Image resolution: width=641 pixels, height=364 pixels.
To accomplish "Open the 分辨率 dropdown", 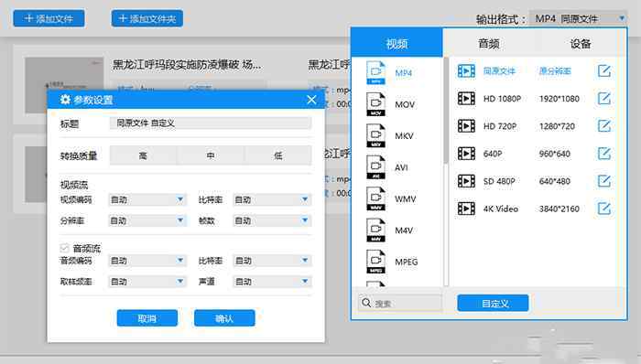I will tap(147, 220).
